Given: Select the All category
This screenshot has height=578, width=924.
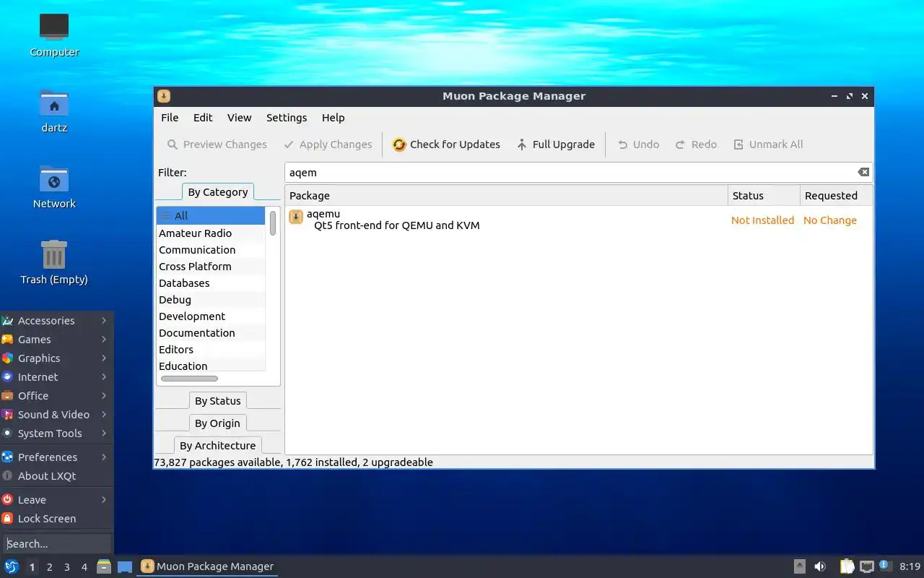Looking at the screenshot, I should (211, 216).
